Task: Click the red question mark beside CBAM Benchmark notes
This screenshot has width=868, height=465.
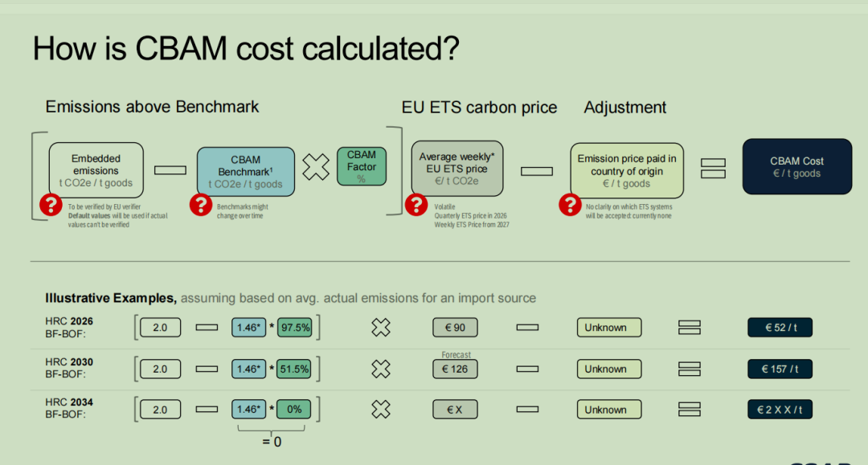Action: (x=200, y=206)
